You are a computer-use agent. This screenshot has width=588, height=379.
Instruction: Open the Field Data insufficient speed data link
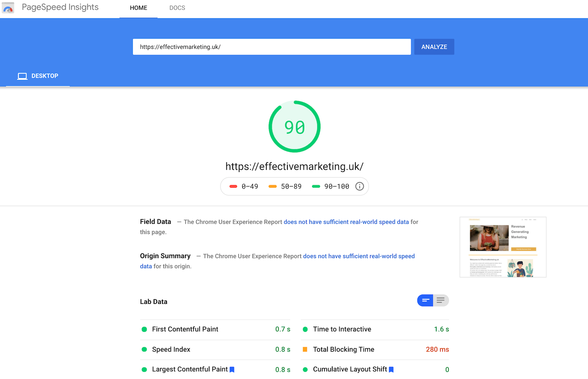(x=346, y=222)
